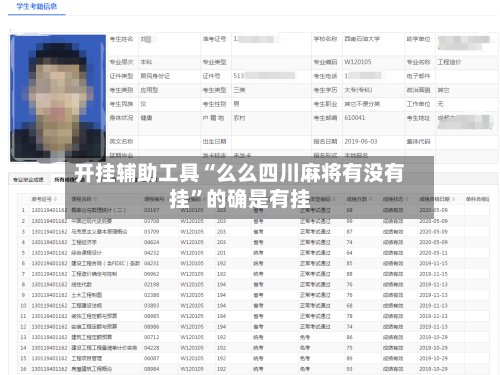Click course code 00712 in row 13

[151, 337]
